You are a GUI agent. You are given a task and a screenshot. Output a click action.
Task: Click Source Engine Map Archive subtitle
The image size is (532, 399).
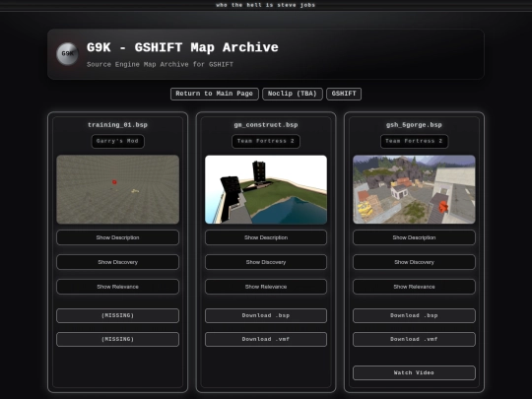(160, 64)
